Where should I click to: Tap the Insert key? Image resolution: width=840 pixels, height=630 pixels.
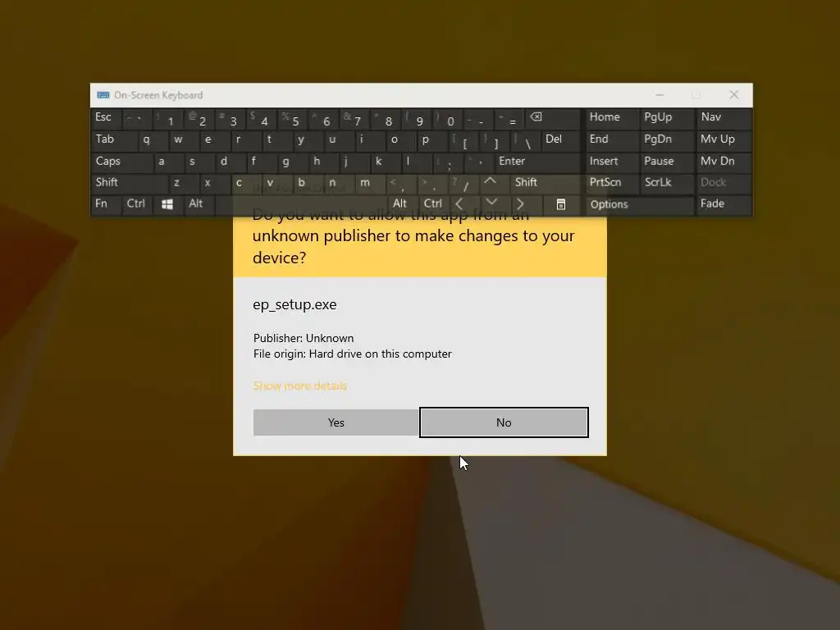(x=611, y=162)
